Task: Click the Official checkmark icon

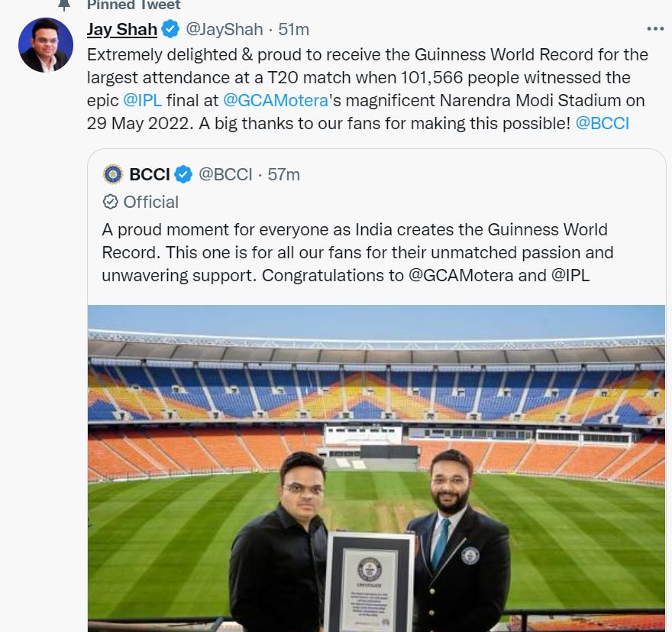Action: (x=111, y=202)
